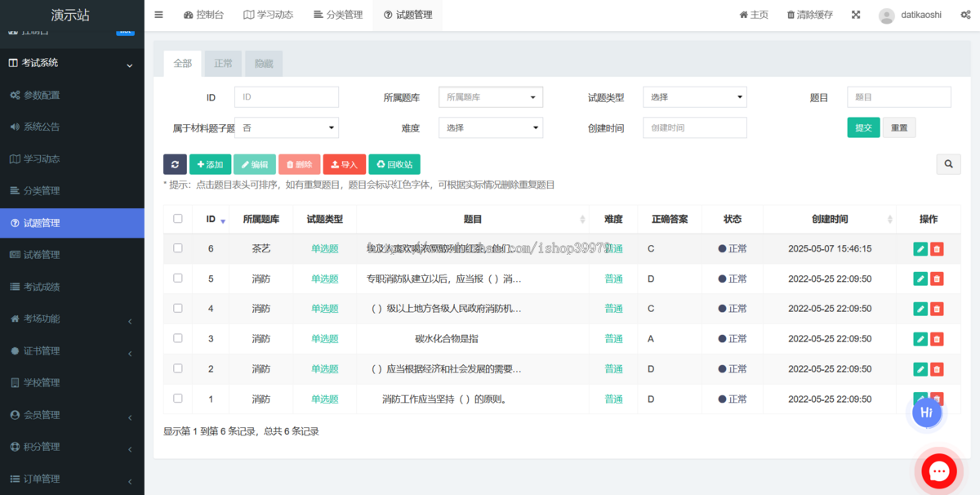Click the blue Hi assistant bubble
This screenshot has height=495, width=980.
tap(927, 412)
